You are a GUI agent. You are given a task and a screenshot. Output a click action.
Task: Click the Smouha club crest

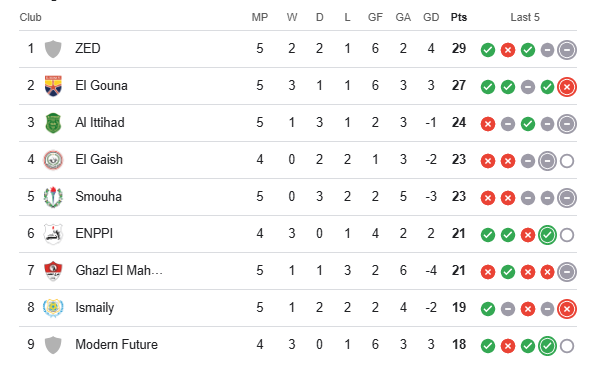point(53,197)
